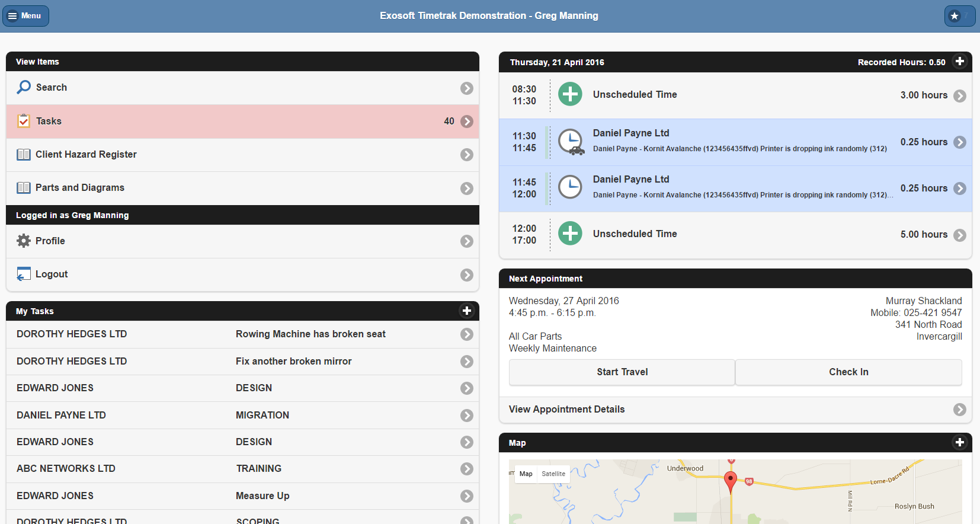Click the Profile gear icon
Screen dimensions: 980x524
(x=24, y=241)
